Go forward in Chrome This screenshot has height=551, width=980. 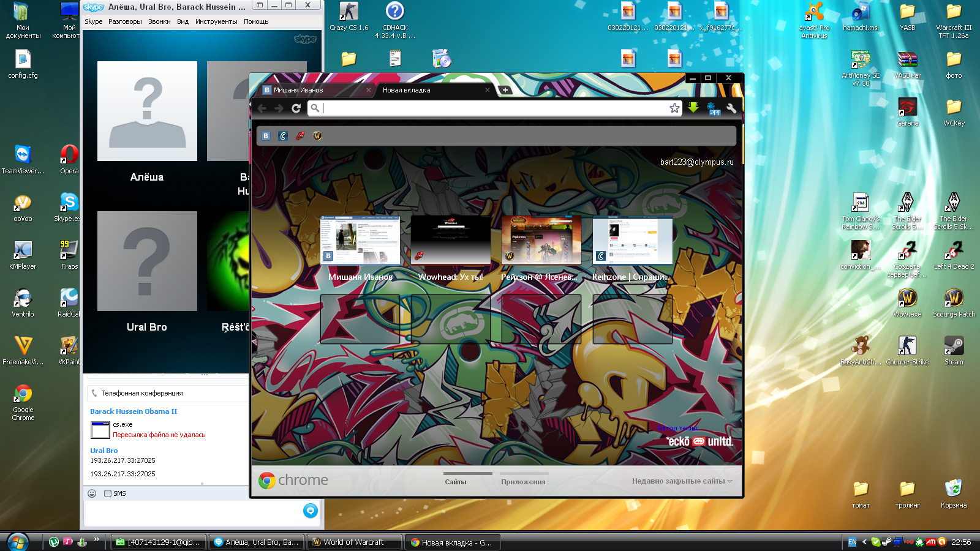[x=279, y=108]
